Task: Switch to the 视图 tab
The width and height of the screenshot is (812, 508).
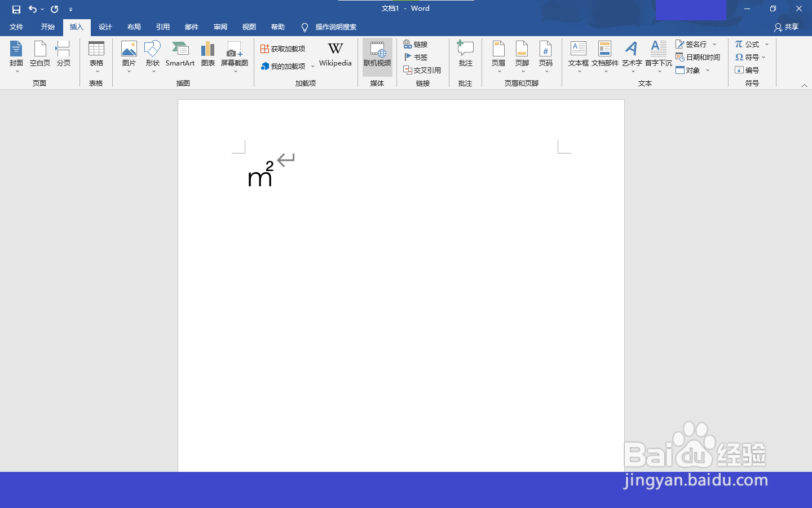Action: [249, 27]
